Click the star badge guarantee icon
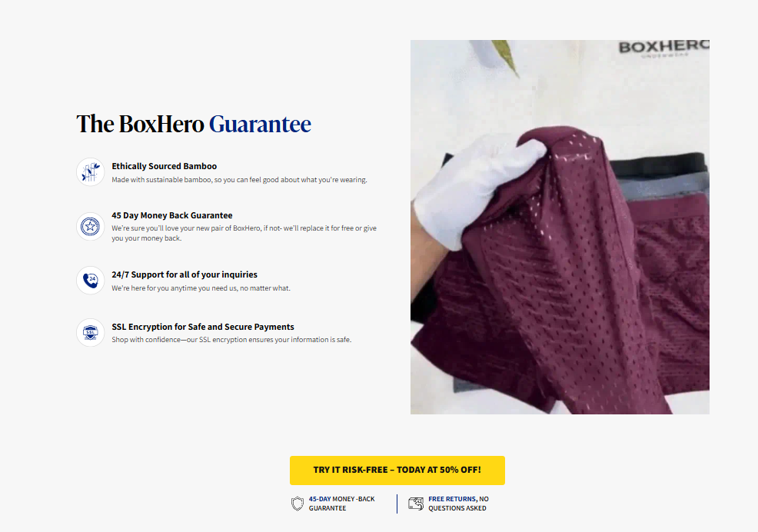This screenshot has height=532, width=758. 91,226
